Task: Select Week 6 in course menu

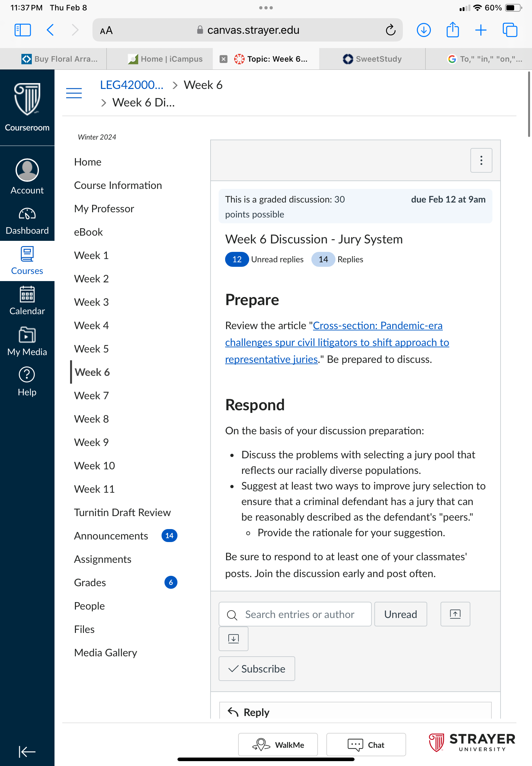Action: 92,372
